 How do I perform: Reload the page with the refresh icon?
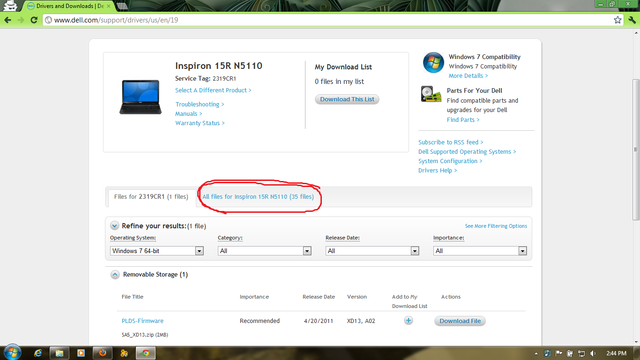tap(34, 20)
